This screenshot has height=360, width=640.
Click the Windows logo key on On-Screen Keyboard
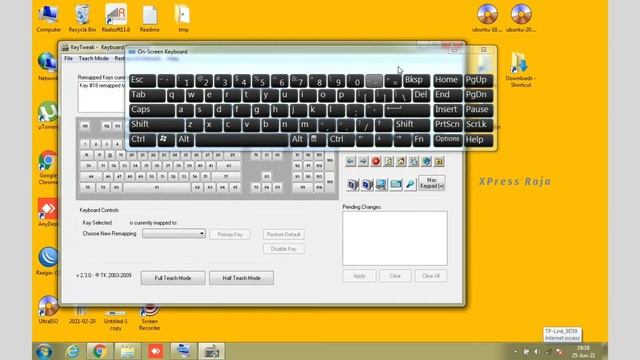point(166,140)
